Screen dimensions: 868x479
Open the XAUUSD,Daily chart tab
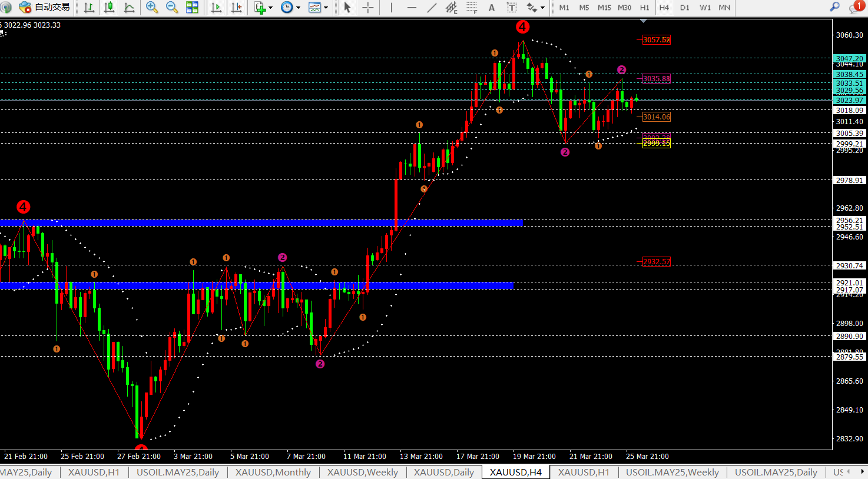click(x=443, y=472)
